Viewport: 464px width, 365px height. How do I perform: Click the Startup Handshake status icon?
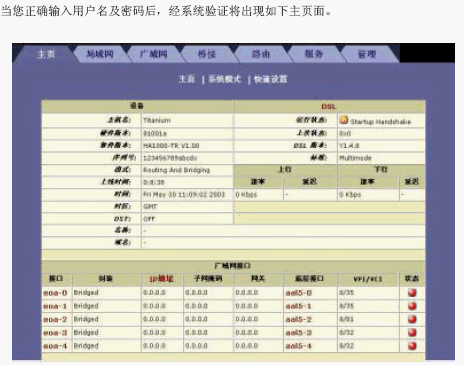click(x=344, y=120)
